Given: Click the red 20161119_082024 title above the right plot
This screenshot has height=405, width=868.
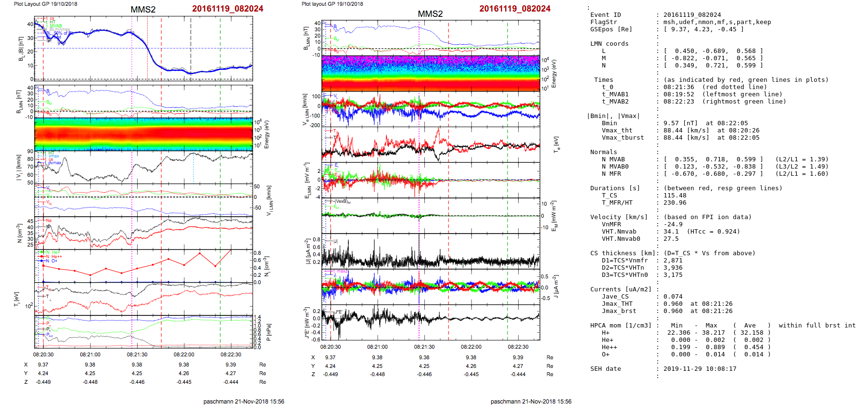Looking at the screenshot, I should pos(514,9).
